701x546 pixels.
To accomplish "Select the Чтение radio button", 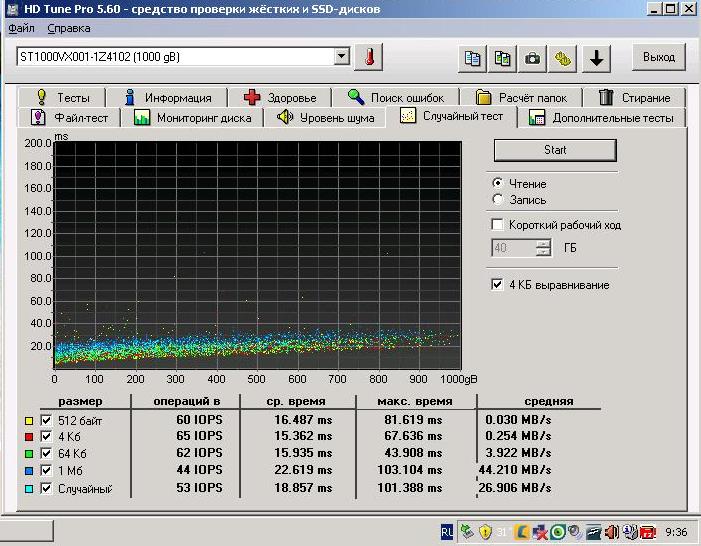I will click(498, 184).
